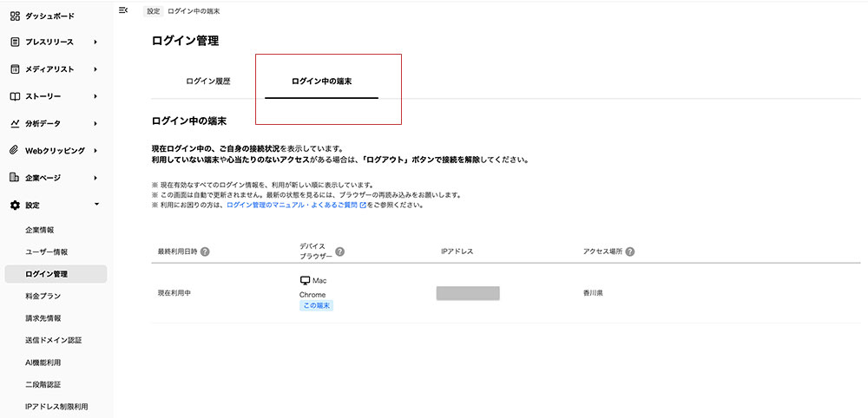Click the Media List icon
868x418 pixels.
[15, 69]
